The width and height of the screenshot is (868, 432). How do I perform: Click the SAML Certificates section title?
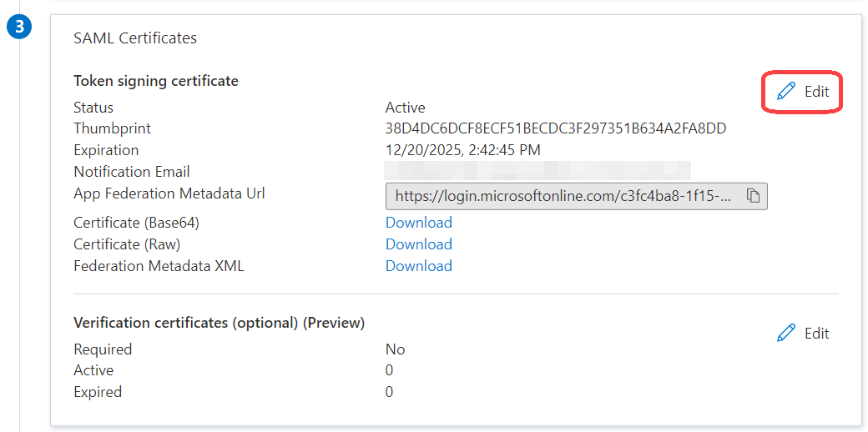point(135,38)
